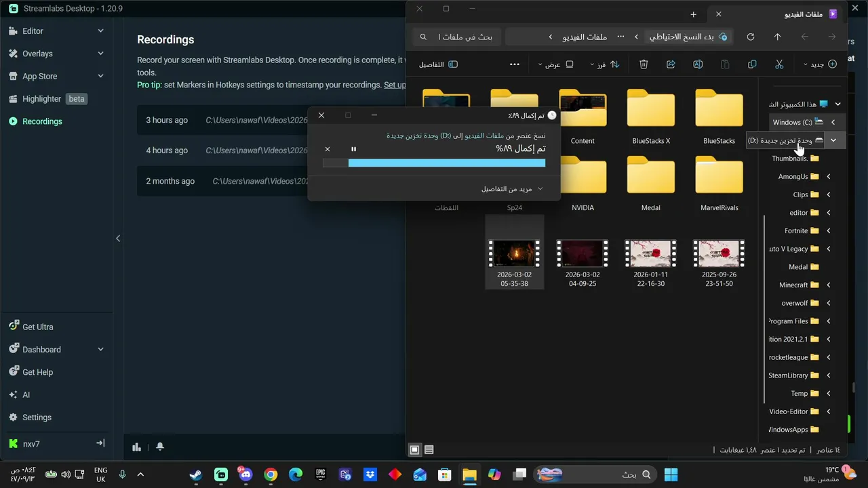Click the Share icon in Explorer toolbar
The width and height of the screenshot is (868, 488).
[671, 64]
